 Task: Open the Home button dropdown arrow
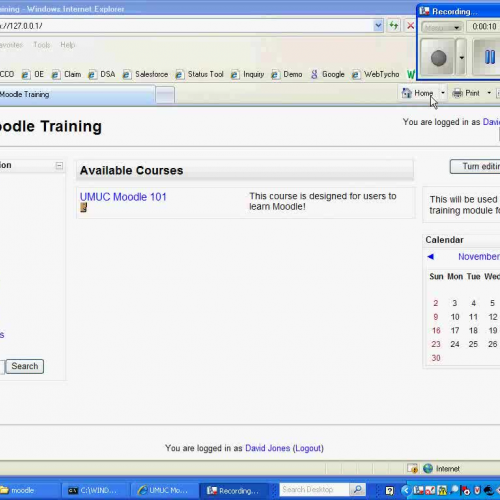pos(443,93)
